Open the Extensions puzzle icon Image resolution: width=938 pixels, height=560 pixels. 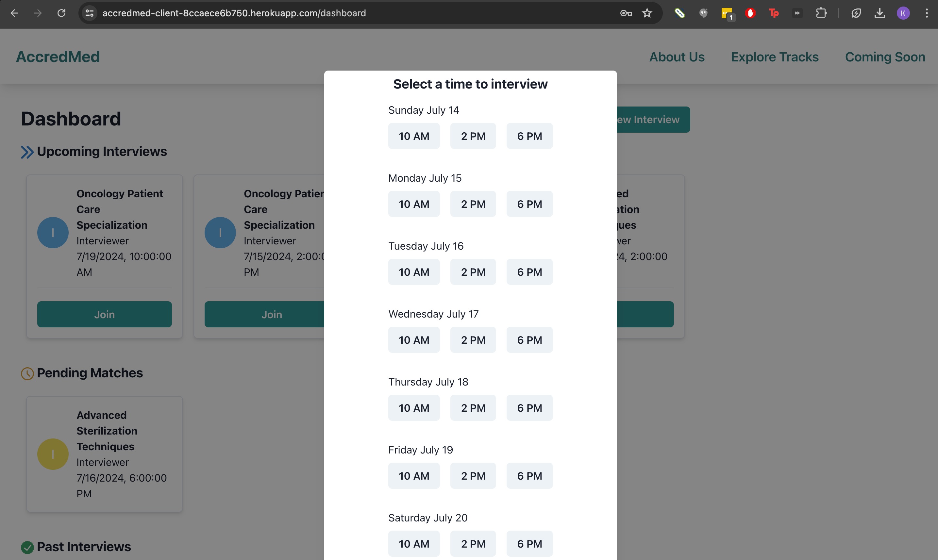[821, 13]
